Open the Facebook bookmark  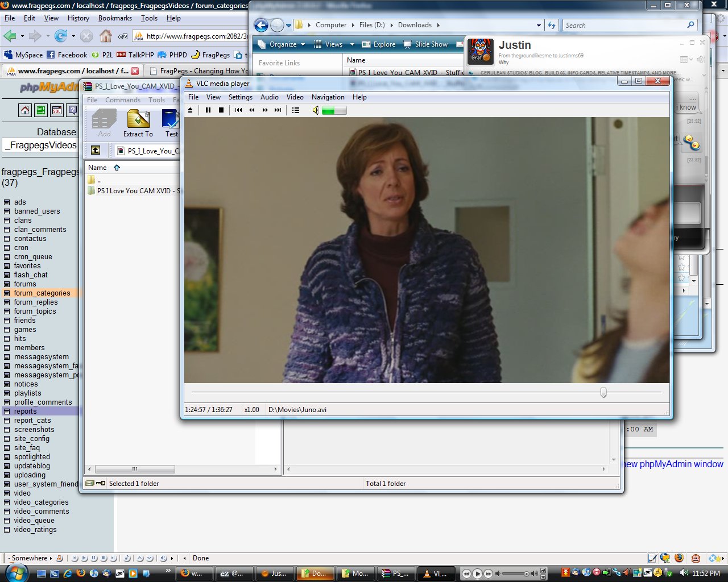67,55
